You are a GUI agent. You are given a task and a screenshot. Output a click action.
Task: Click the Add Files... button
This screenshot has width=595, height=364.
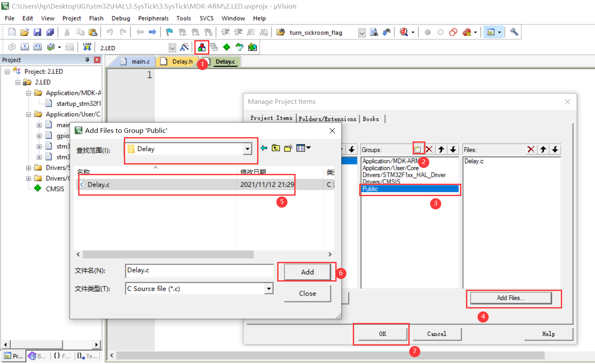(511, 298)
